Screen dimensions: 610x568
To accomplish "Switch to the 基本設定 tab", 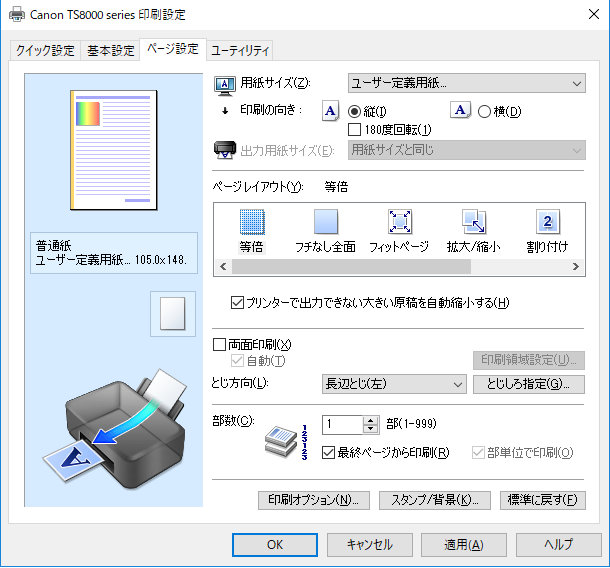I will (x=110, y=51).
